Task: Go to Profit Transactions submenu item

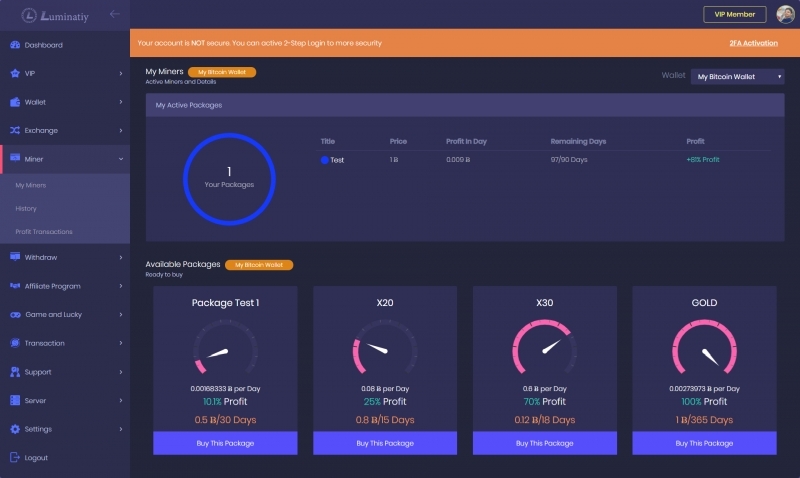Action: (44, 232)
